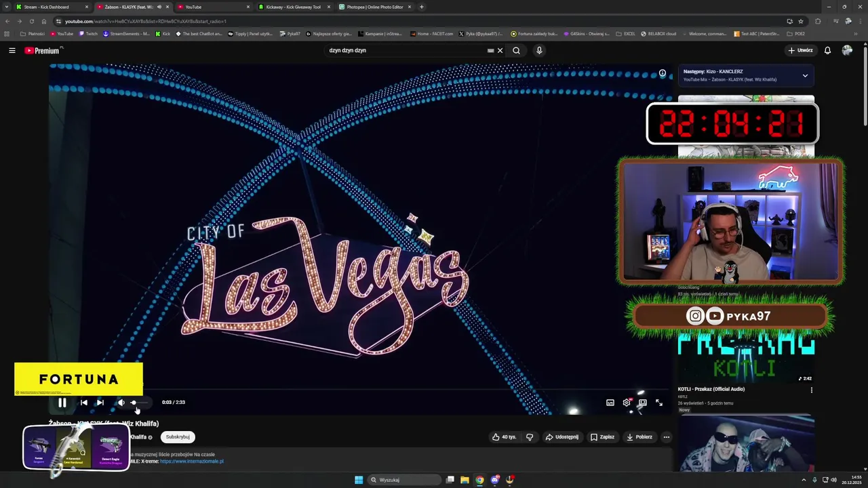This screenshot has height=488, width=868.
Task: Enter fullscreen mode in the player
Action: 659,403
